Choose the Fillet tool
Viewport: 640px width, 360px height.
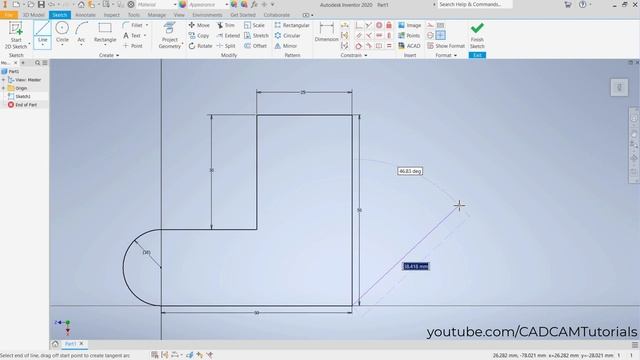[133, 25]
